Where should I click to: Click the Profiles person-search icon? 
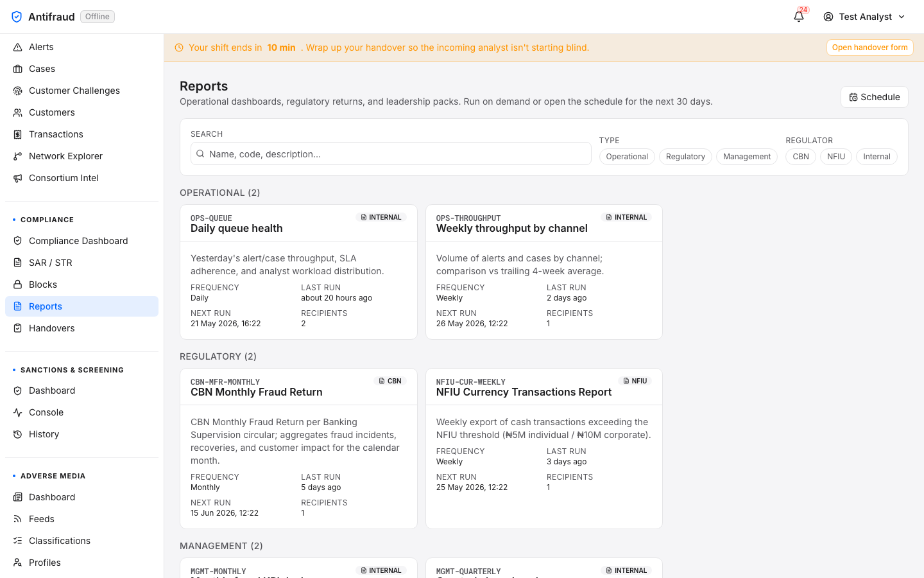click(x=18, y=563)
